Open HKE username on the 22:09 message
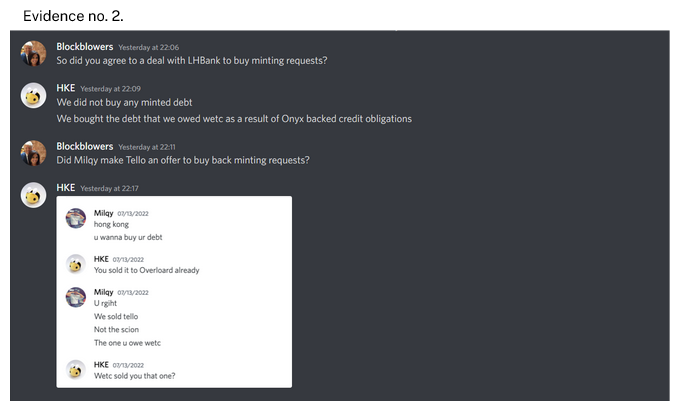This screenshot has width=680, height=405. [65, 88]
